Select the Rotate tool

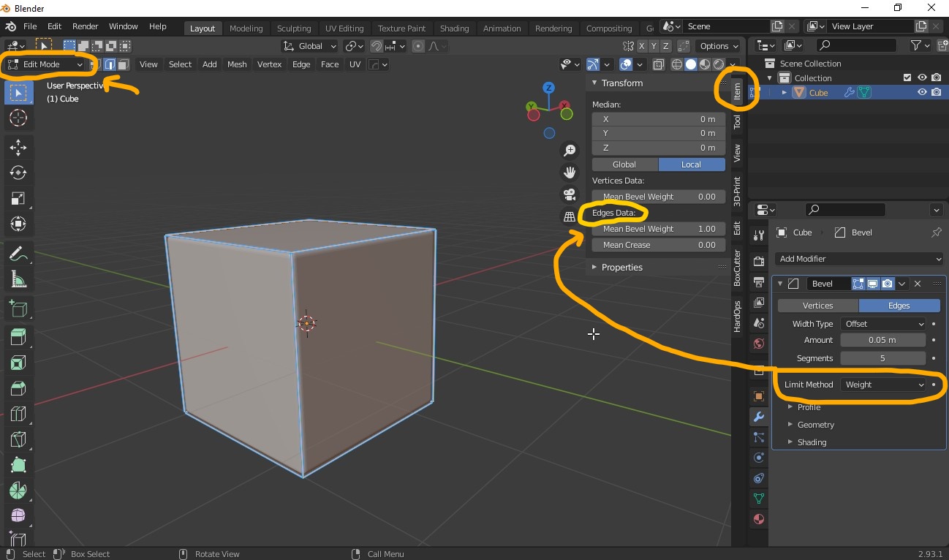(18, 173)
